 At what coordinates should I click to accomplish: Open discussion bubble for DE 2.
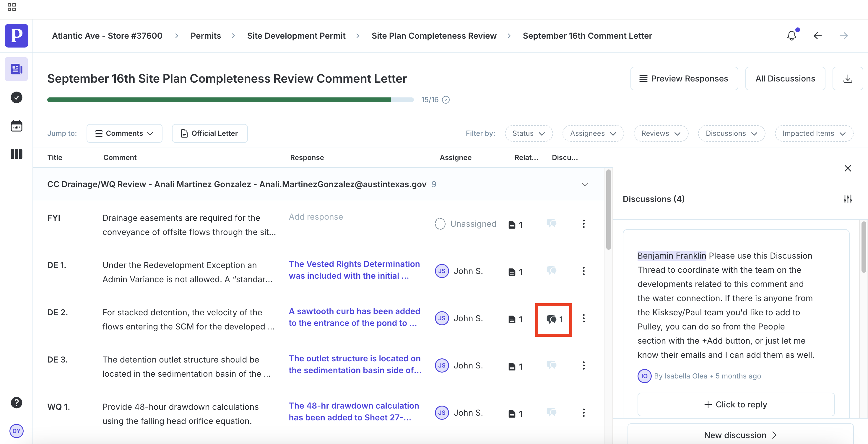tap(554, 319)
